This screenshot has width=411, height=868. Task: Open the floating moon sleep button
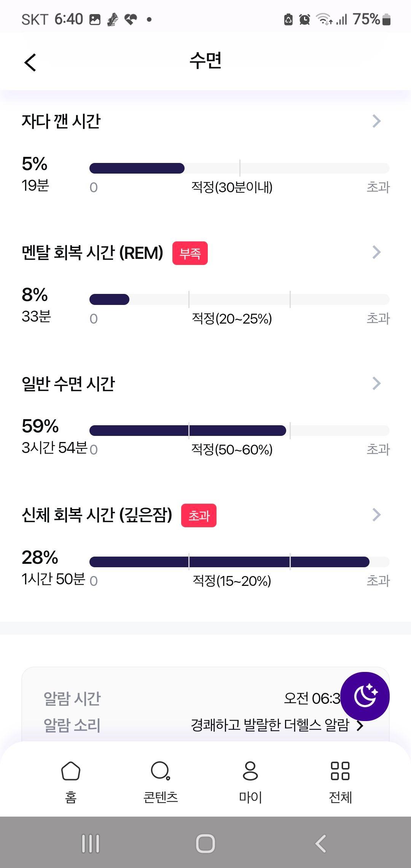coord(365,696)
